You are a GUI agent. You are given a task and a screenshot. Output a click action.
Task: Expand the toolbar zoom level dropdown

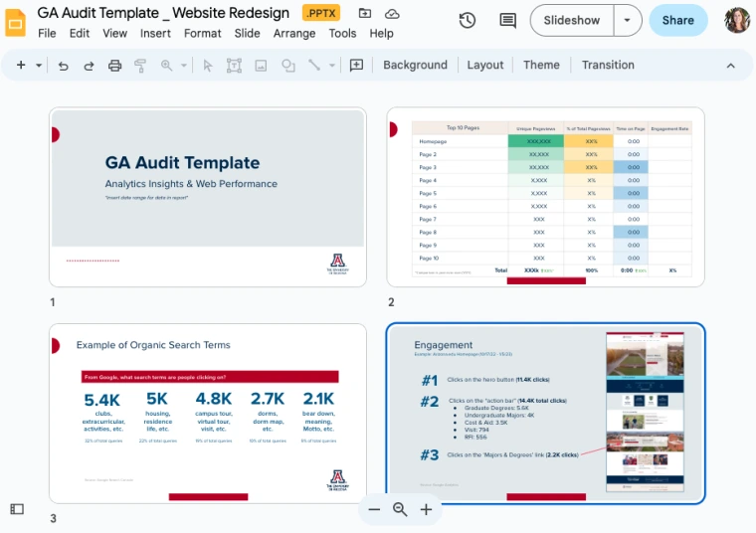point(184,66)
